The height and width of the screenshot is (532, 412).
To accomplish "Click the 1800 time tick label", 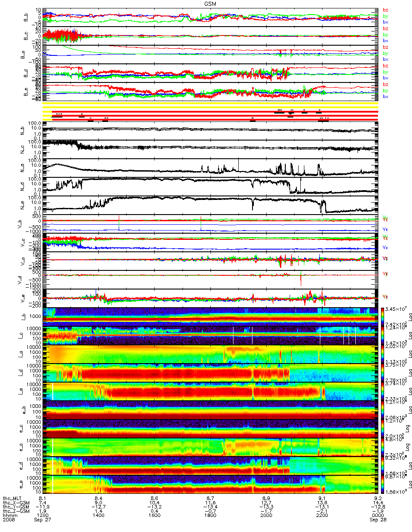I will [x=210, y=516].
